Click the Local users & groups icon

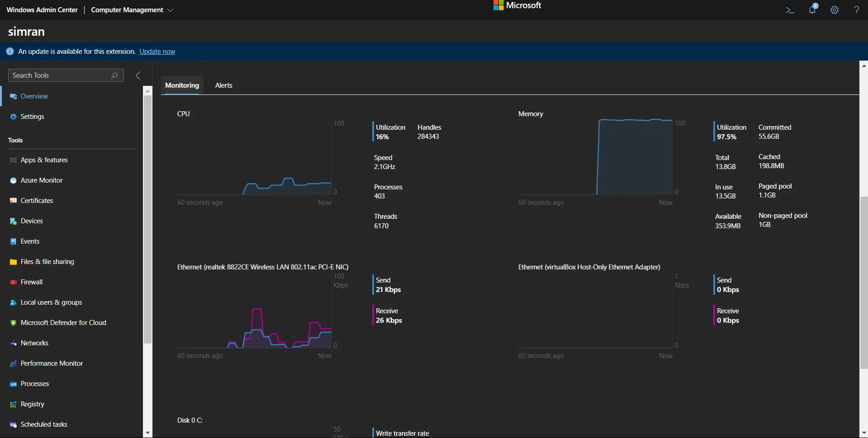(x=14, y=302)
